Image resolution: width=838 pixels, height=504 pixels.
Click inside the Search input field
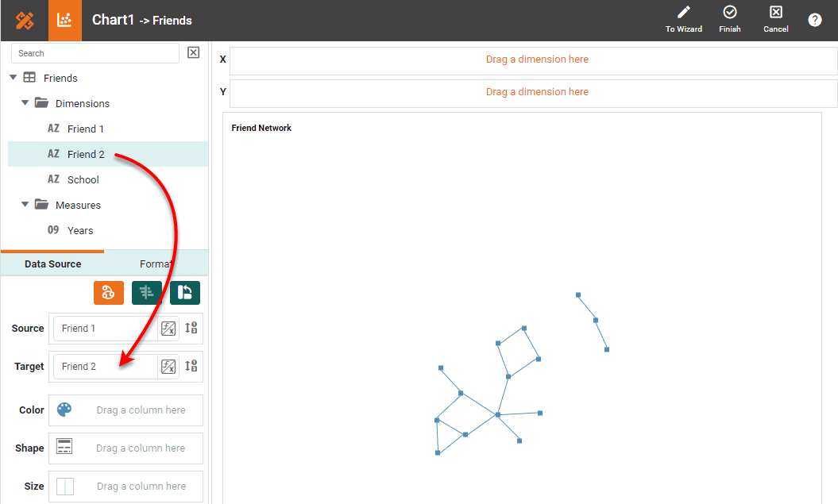[95, 52]
